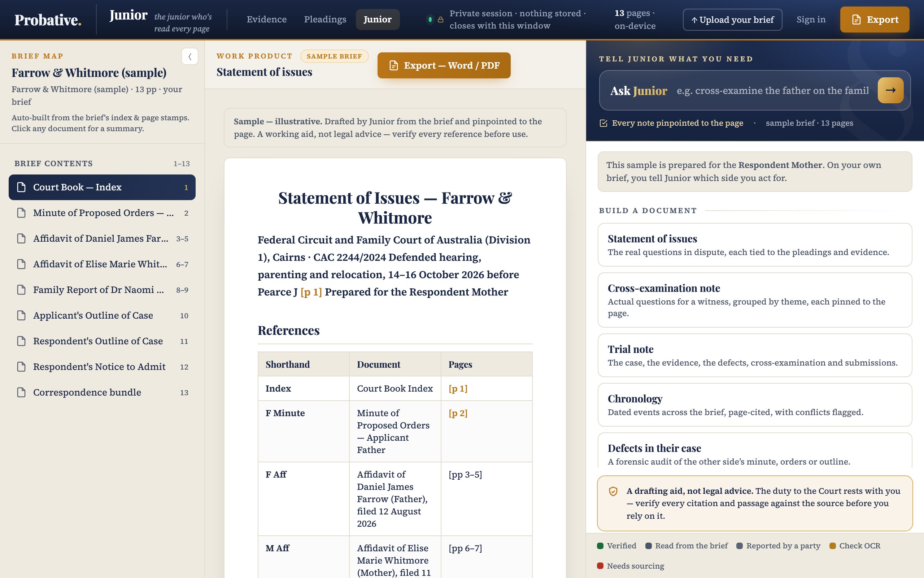Click document icon beside Affidavit of Daniel James Far...
This screenshot has height=578, width=924.
21,238
